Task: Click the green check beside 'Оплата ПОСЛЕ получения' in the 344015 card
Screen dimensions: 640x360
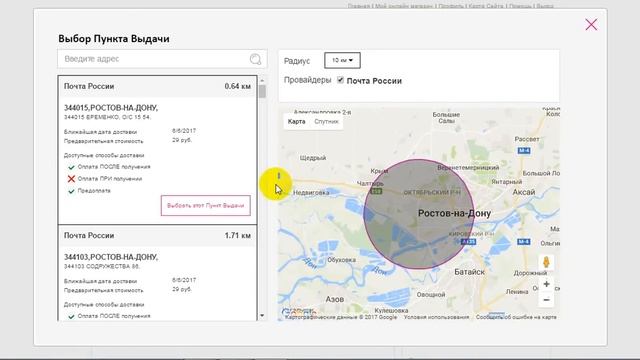Action: point(71,167)
